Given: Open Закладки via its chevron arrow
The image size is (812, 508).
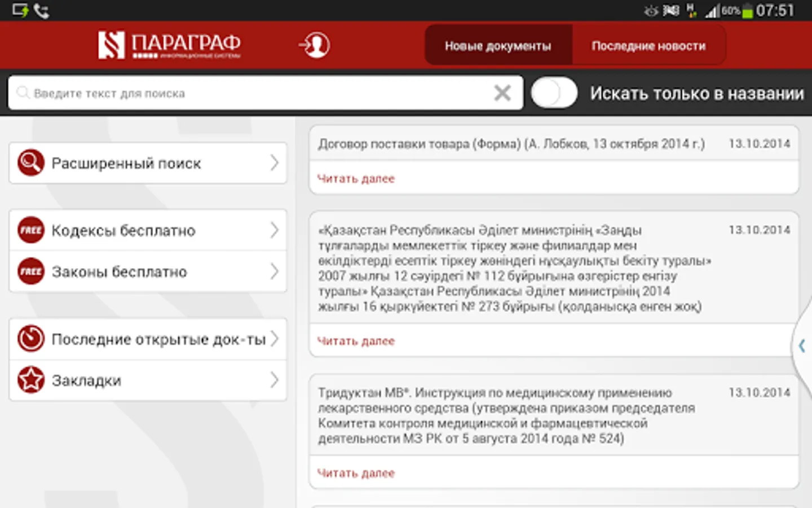Looking at the screenshot, I should (x=275, y=380).
